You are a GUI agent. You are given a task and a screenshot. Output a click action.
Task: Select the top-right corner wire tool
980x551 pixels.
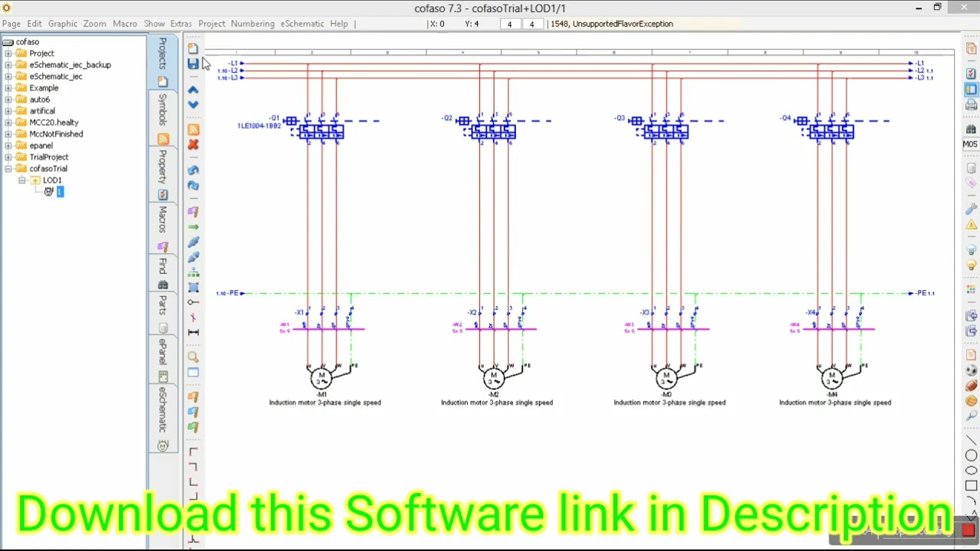point(193,467)
